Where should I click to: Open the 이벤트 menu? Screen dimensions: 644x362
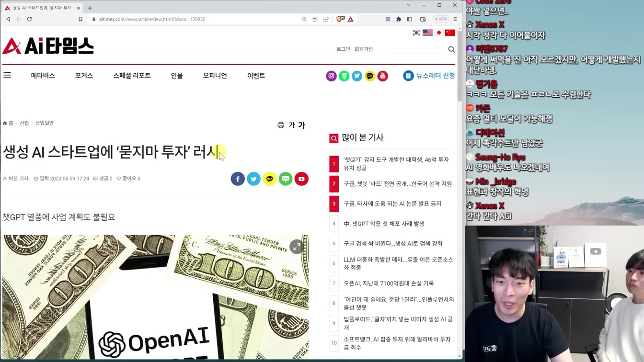point(256,76)
